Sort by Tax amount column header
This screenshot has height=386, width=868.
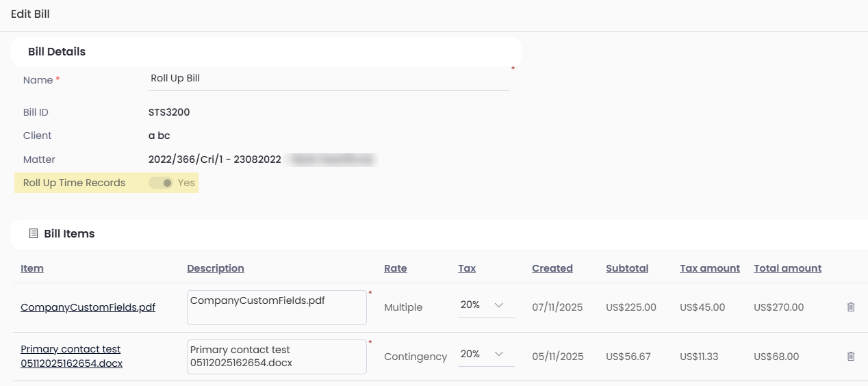(x=710, y=268)
